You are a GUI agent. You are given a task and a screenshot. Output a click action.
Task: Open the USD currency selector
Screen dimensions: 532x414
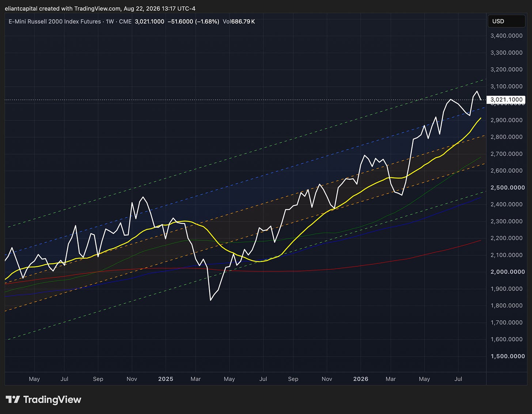(506, 21)
